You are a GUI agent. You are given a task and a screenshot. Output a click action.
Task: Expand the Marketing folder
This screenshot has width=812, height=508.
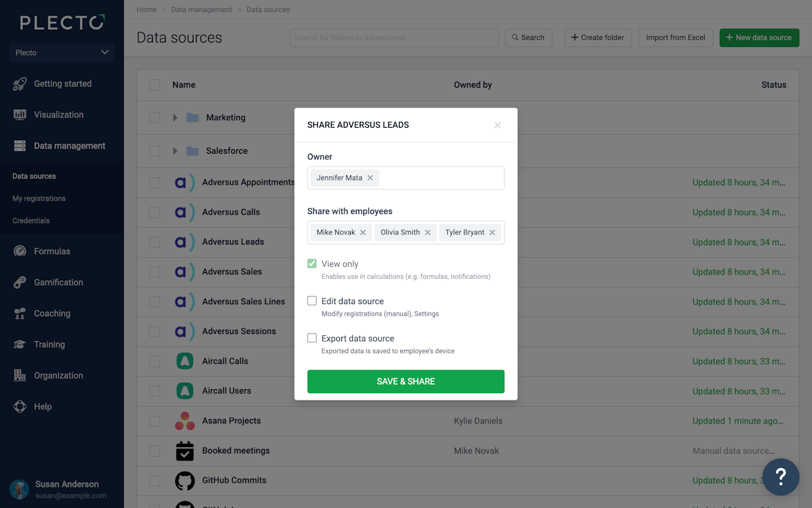[x=175, y=117]
